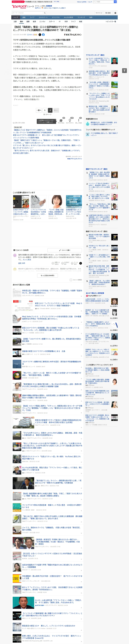Click the FNN Prime Online logo

click(x=73, y=35)
